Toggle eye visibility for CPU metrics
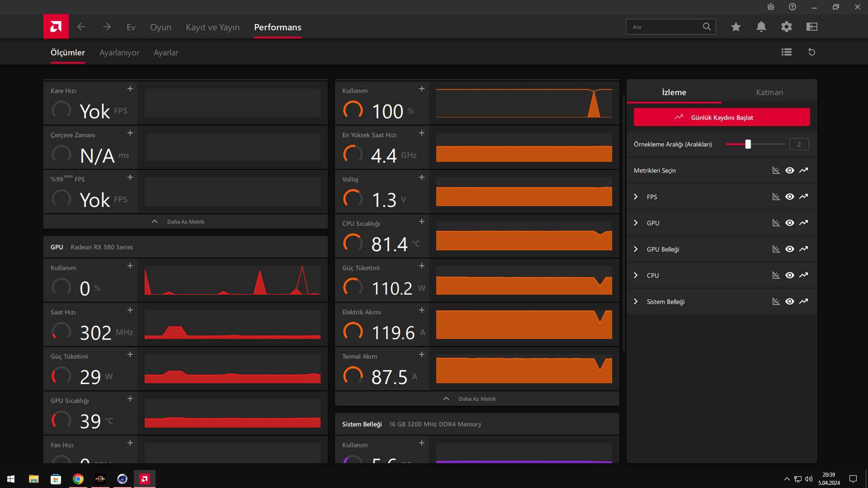The height and width of the screenshot is (488, 868). [790, 275]
